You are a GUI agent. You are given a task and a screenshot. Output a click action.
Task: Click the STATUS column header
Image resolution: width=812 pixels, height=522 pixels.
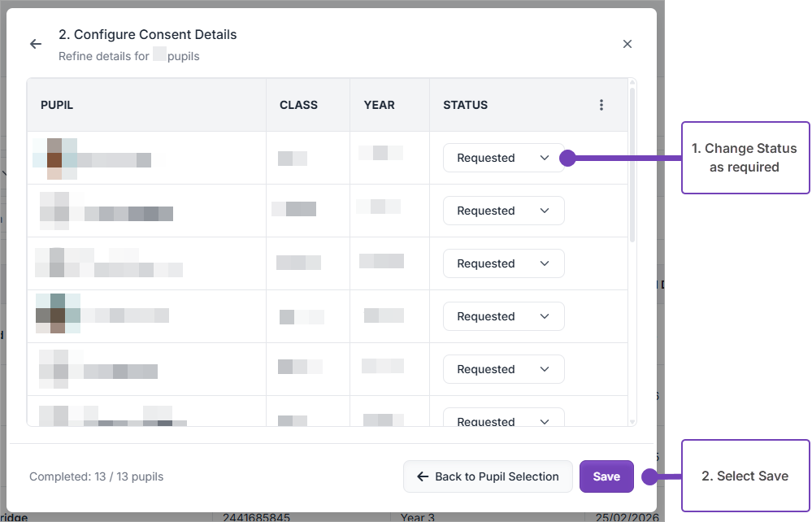[465, 105]
